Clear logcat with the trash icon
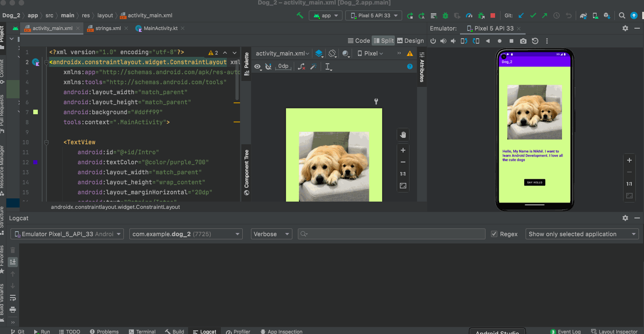The width and height of the screenshot is (644, 334). [x=13, y=250]
